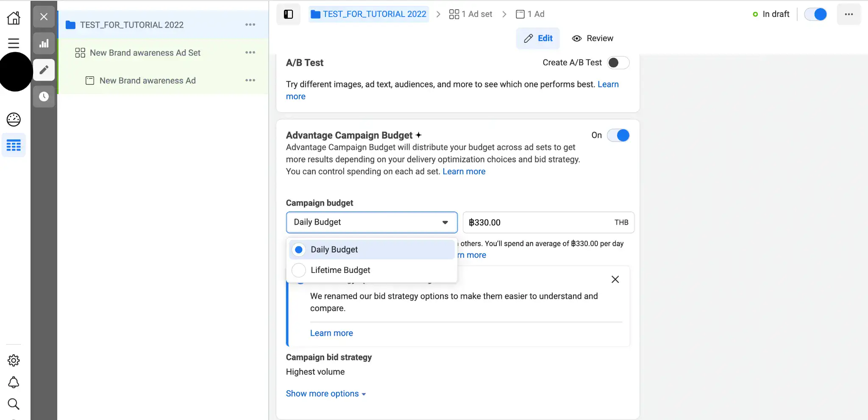Toggle the In draft publish switch
868x420 pixels.
(x=815, y=14)
